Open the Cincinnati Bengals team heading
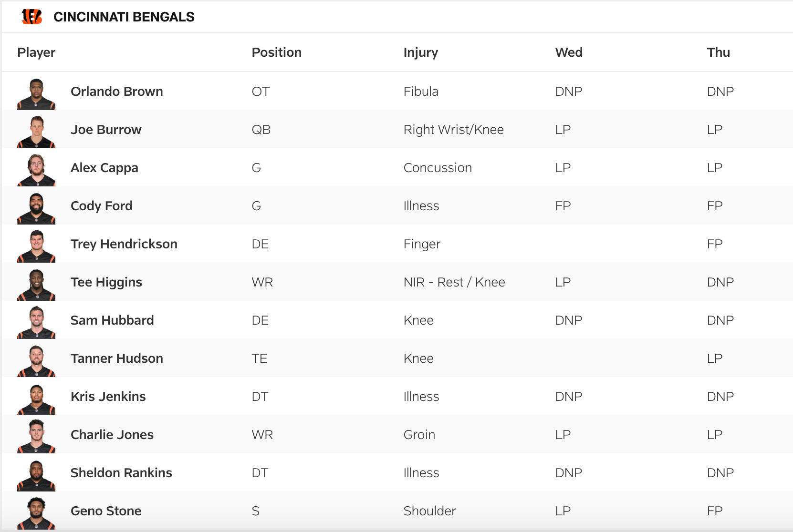The width and height of the screenshot is (793, 532). 124,17
